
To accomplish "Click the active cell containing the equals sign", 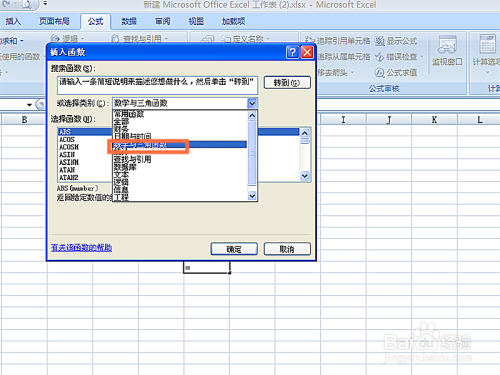I will (207, 267).
